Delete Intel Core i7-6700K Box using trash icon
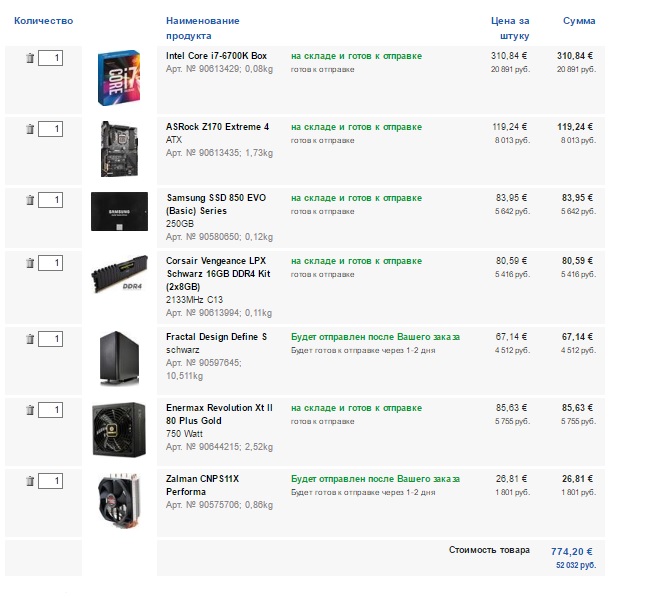 coord(30,58)
